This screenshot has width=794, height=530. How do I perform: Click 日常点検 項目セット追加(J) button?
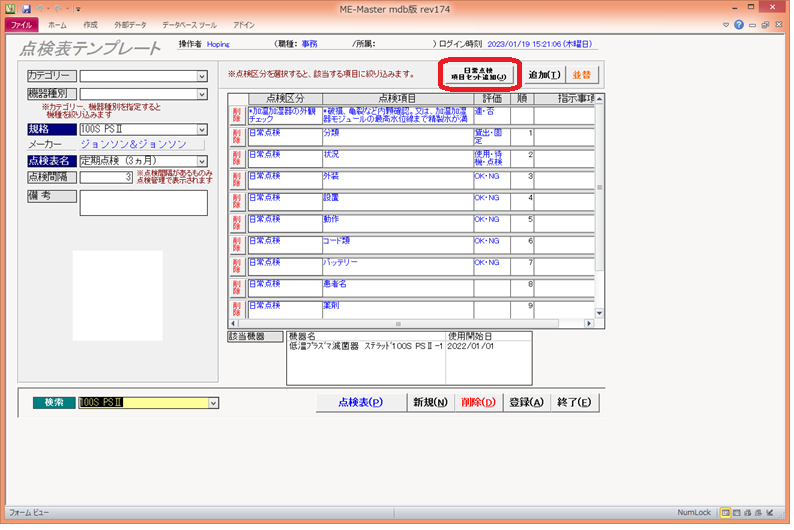tap(479, 74)
